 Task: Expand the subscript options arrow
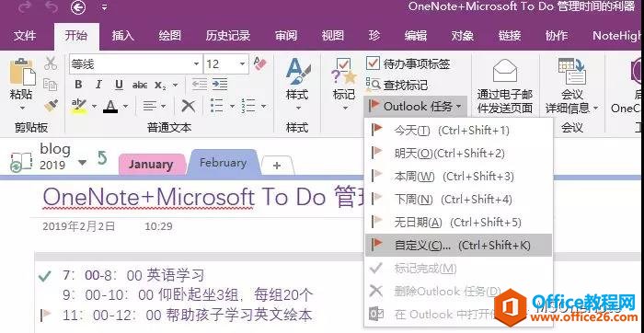pyautogui.click(x=176, y=86)
